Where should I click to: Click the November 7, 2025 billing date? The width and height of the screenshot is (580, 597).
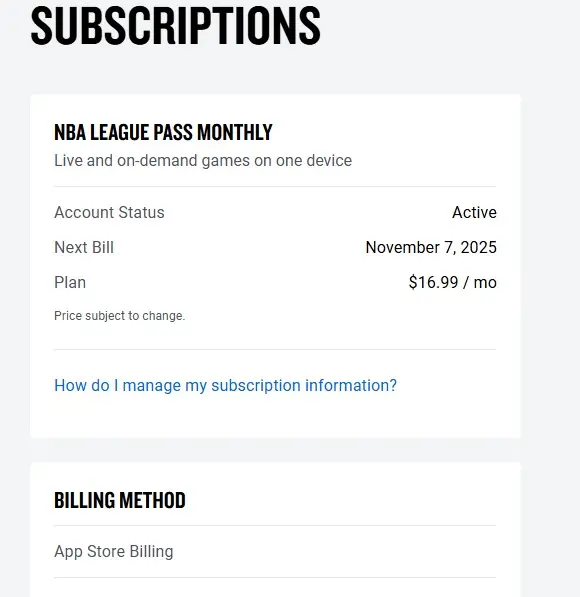click(431, 247)
